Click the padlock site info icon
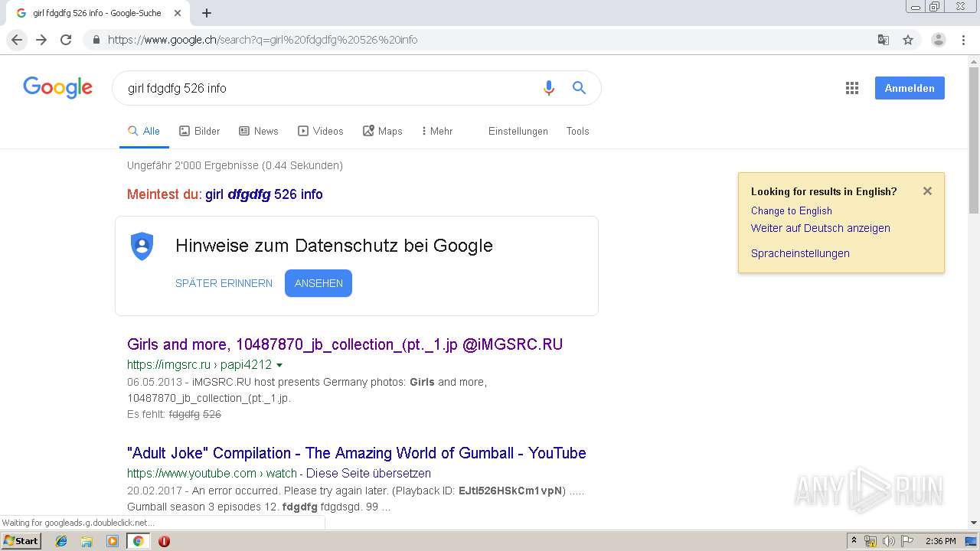This screenshot has height=551, width=980. [96, 40]
